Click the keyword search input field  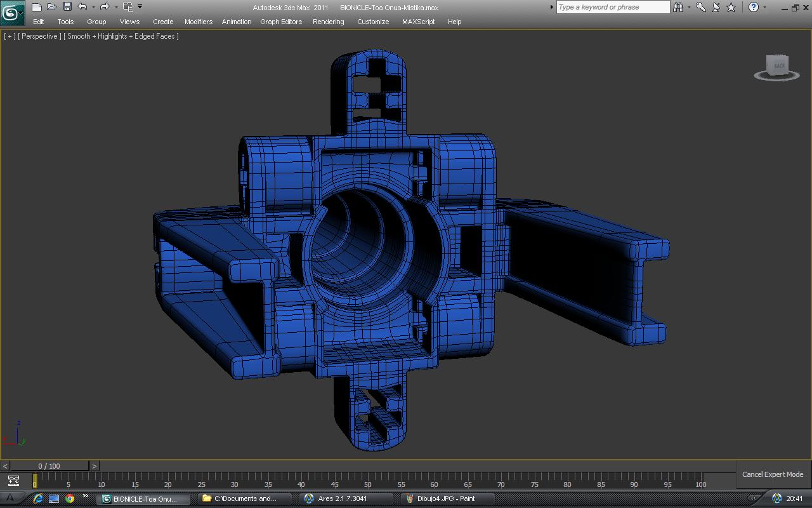[x=613, y=7]
